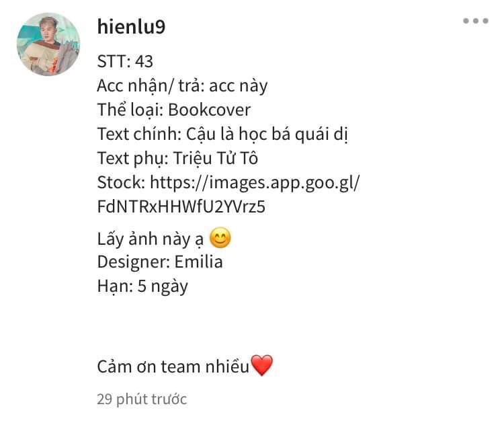Click the Stock: label
The height and width of the screenshot is (425, 504).
pos(121,183)
